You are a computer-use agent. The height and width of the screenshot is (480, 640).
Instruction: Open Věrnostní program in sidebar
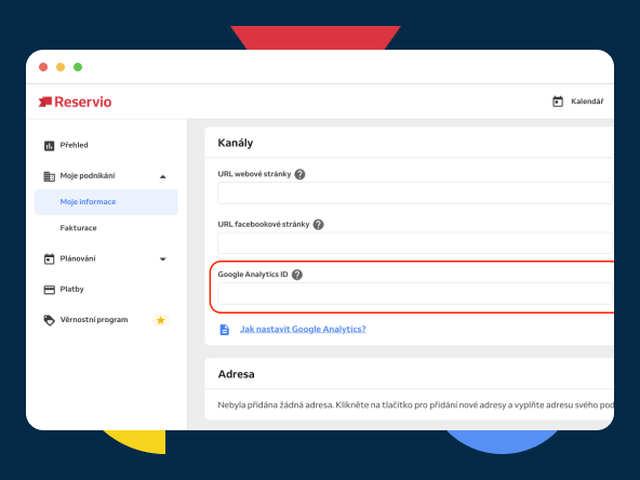pos(94,320)
